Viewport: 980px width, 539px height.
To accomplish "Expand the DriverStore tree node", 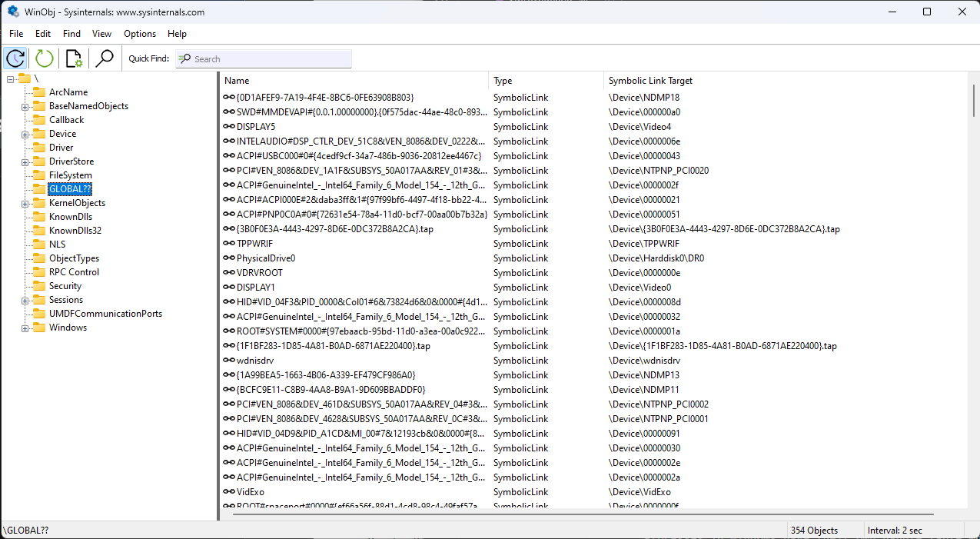I will tap(25, 161).
